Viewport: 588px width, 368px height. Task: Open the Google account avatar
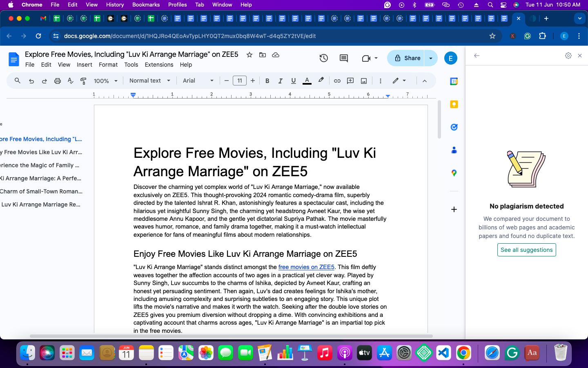(450, 58)
